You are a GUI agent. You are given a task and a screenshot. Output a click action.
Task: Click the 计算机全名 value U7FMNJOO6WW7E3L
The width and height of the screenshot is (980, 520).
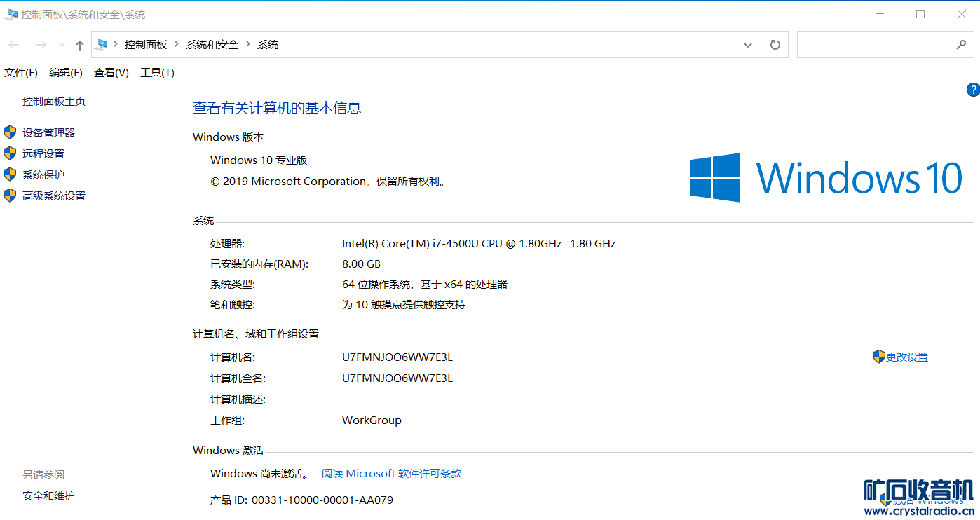(397, 378)
